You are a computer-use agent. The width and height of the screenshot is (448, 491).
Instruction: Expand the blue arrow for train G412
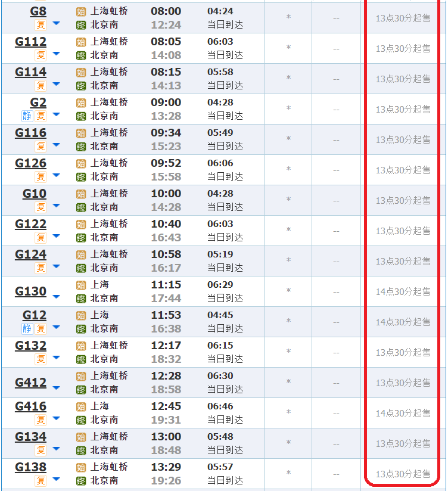(x=57, y=387)
